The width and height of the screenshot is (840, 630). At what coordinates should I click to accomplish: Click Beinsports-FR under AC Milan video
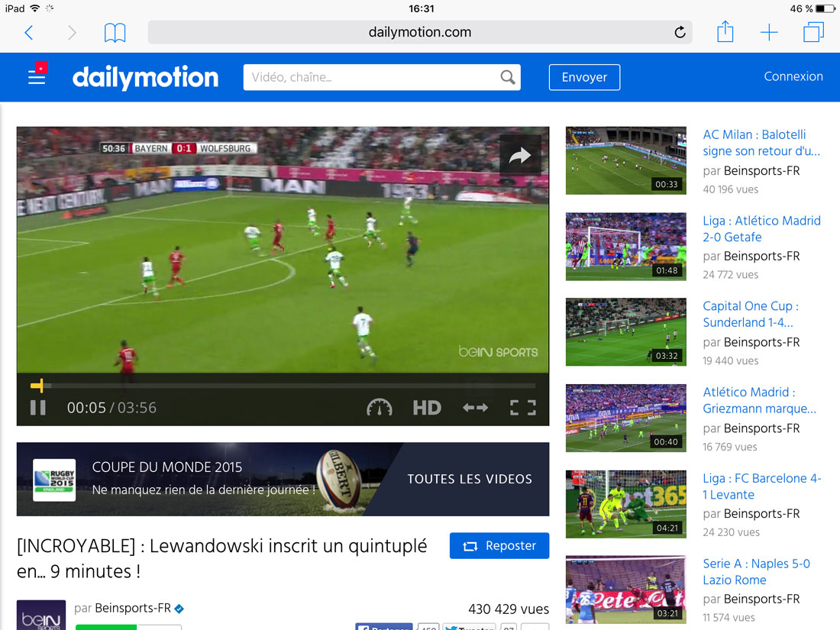point(762,171)
